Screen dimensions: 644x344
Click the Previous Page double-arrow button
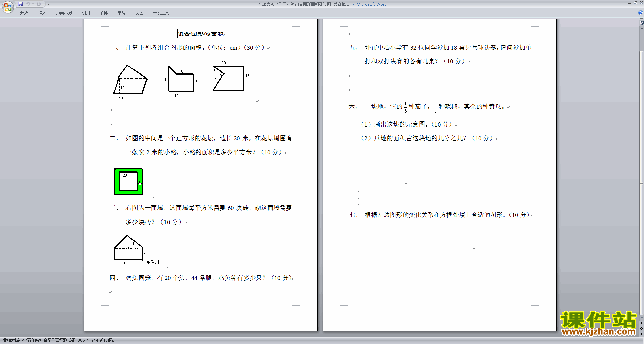pos(641,323)
